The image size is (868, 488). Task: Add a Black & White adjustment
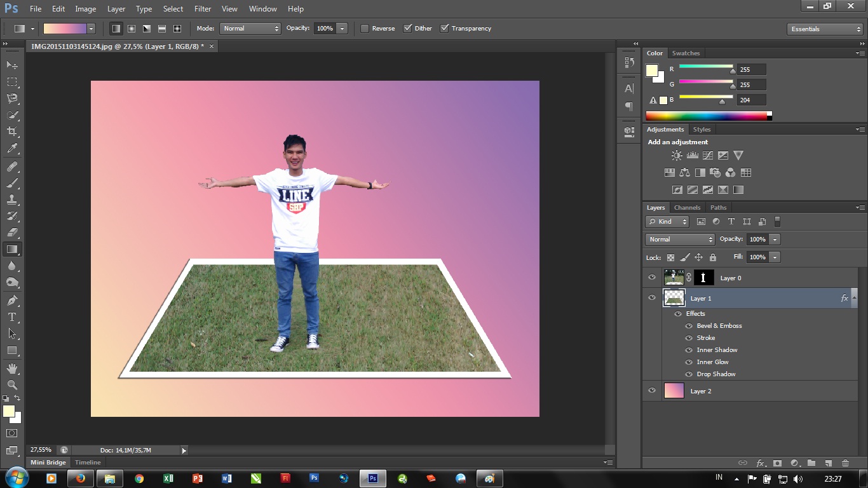pyautogui.click(x=700, y=172)
